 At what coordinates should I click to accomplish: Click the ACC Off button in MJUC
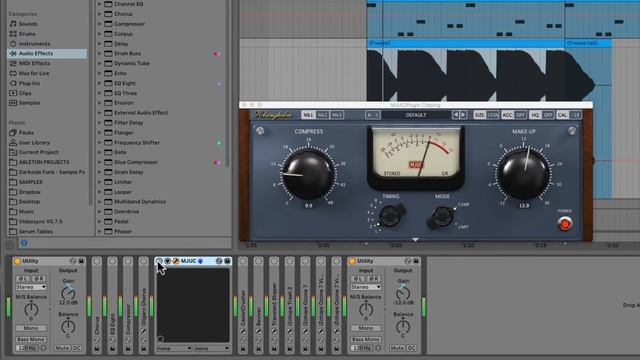pyautogui.click(x=514, y=115)
